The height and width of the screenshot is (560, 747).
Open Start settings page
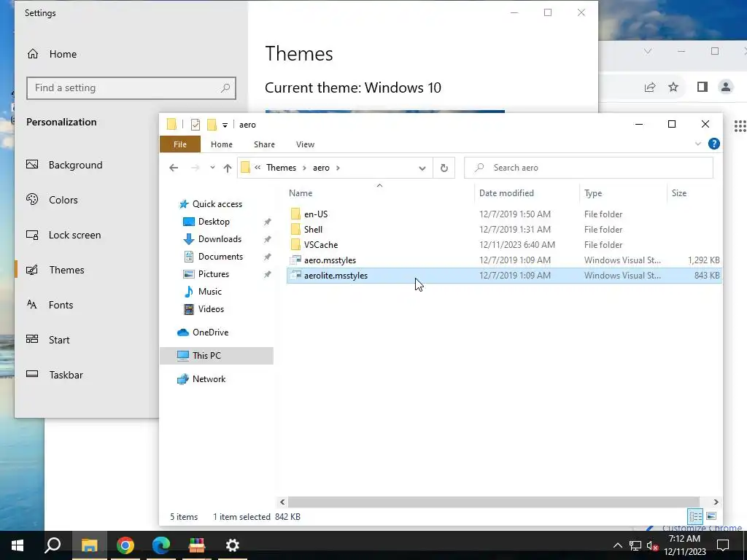coord(58,340)
